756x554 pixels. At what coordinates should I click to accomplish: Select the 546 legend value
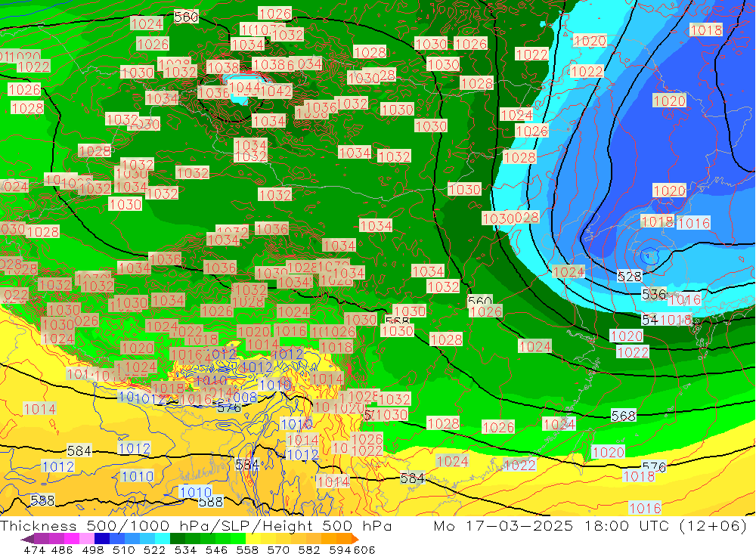216,549
